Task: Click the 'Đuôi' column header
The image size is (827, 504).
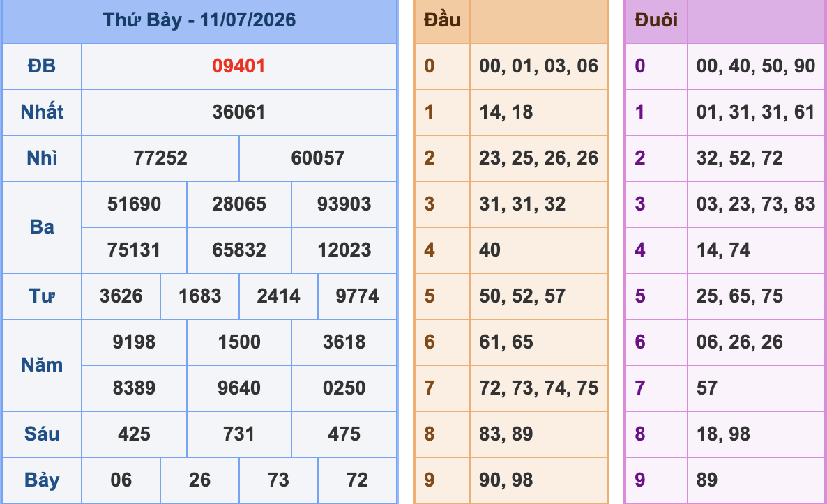Action: (x=656, y=20)
